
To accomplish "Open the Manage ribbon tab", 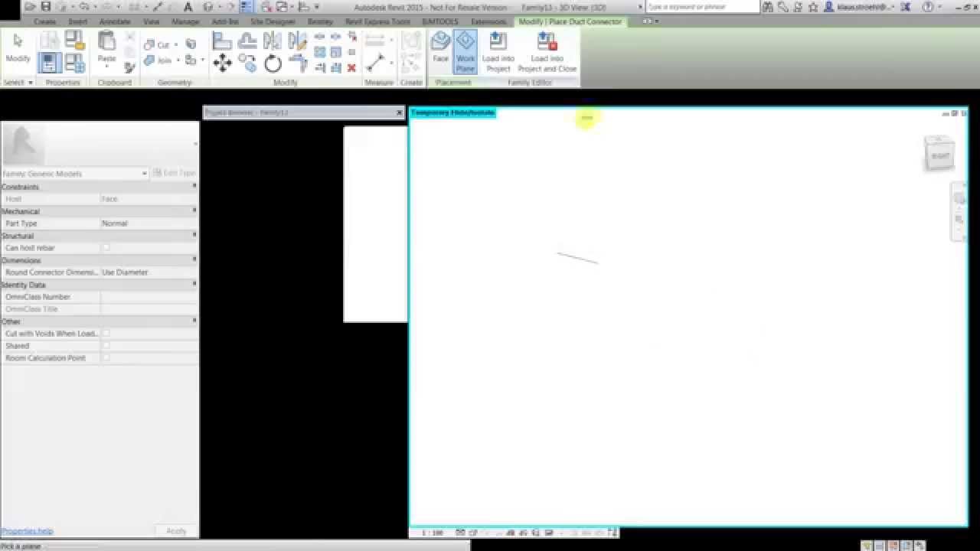I will pyautogui.click(x=185, y=21).
